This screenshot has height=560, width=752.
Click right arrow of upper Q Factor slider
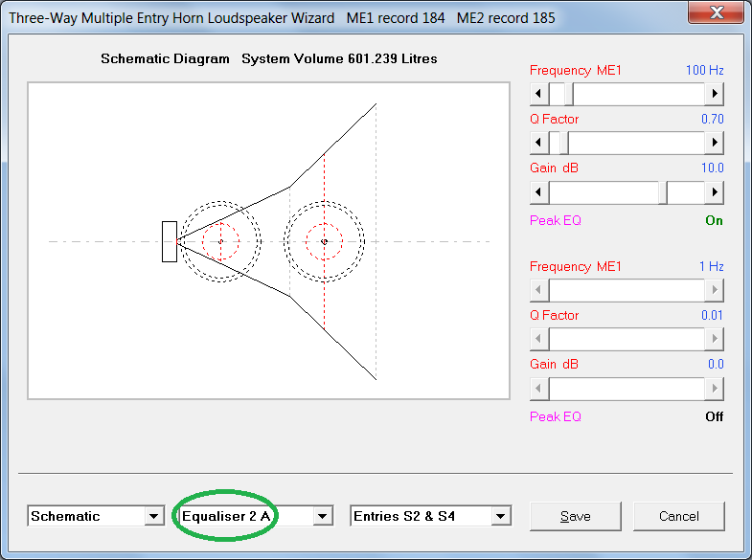point(714,143)
